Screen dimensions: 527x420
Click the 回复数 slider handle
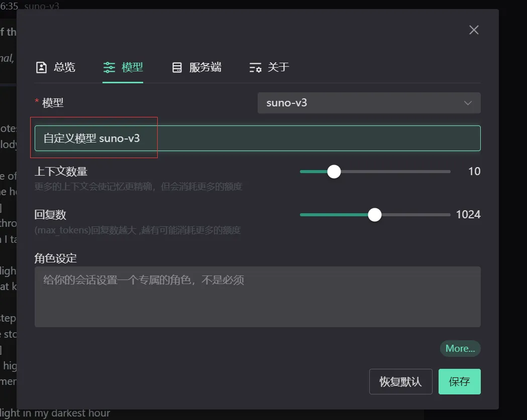coord(374,215)
